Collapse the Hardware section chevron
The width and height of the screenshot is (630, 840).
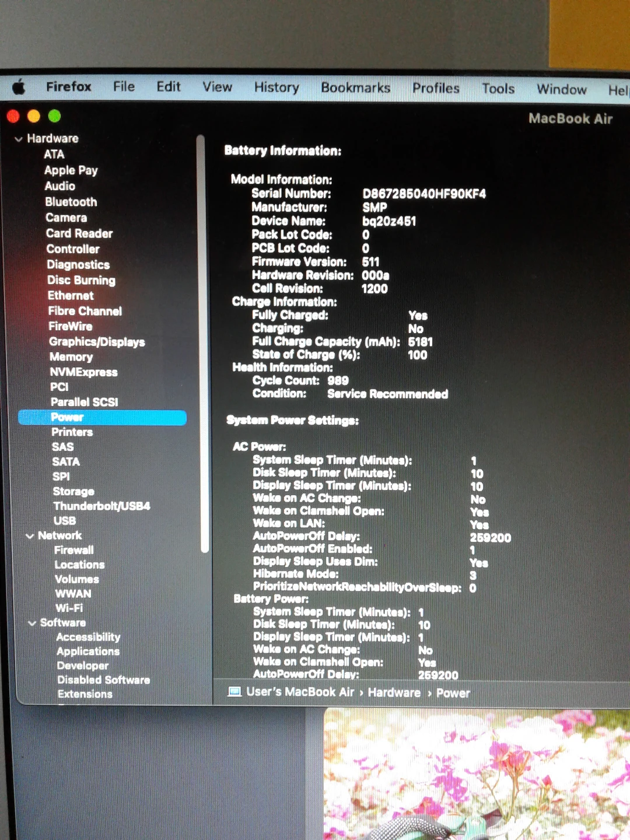[x=19, y=139]
